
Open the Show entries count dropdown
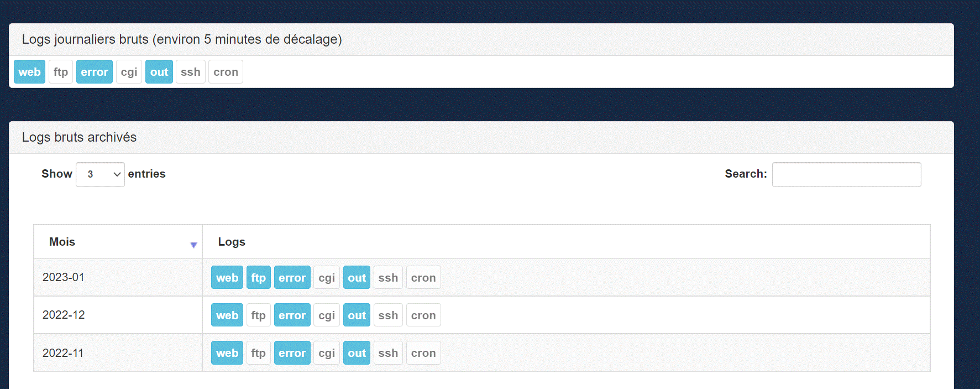100,174
